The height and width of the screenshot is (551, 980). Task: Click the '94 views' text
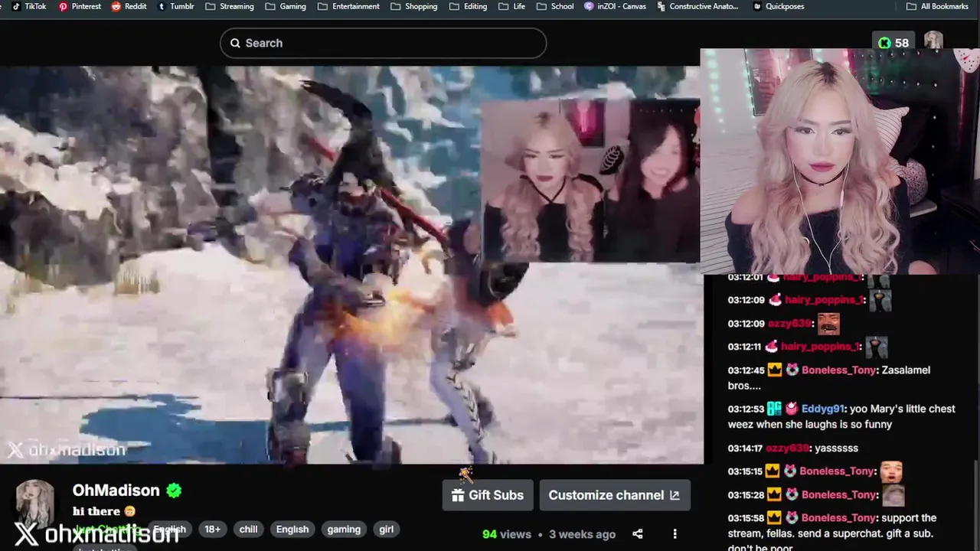507,534
